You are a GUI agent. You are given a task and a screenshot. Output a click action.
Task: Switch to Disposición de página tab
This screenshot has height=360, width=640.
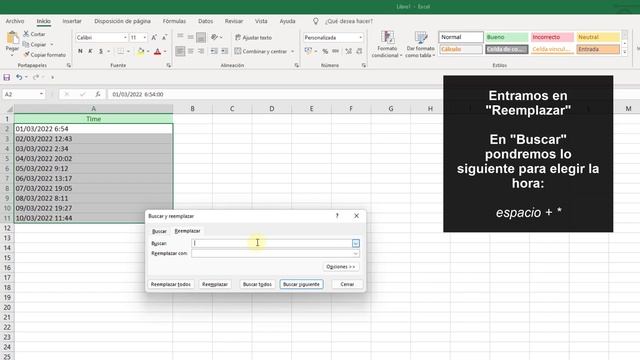[x=122, y=21]
